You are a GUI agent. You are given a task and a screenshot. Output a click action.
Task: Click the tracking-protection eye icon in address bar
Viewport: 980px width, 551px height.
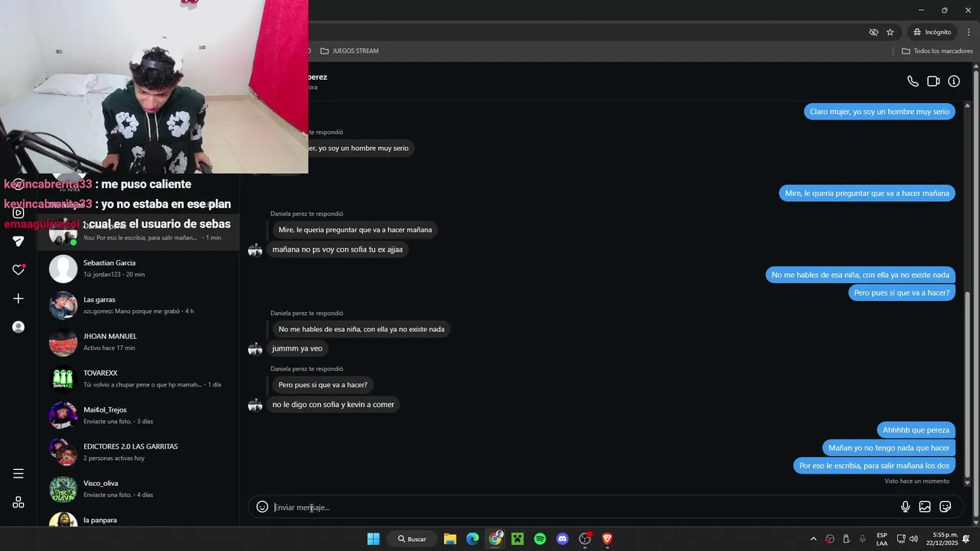874,32
